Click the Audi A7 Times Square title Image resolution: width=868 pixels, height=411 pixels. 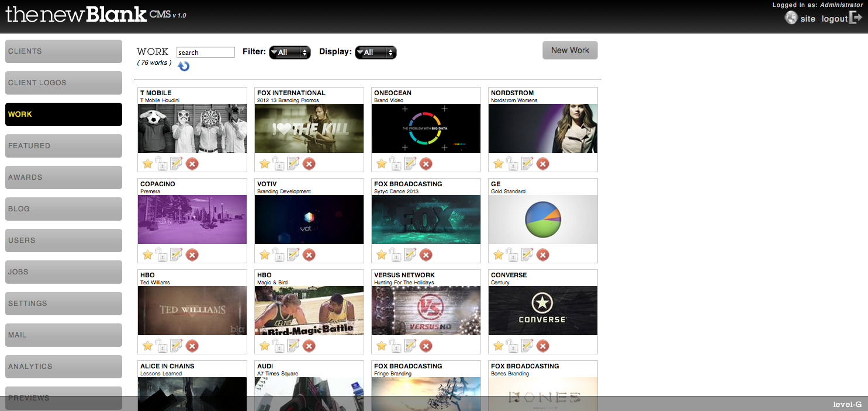click(277, 374)
